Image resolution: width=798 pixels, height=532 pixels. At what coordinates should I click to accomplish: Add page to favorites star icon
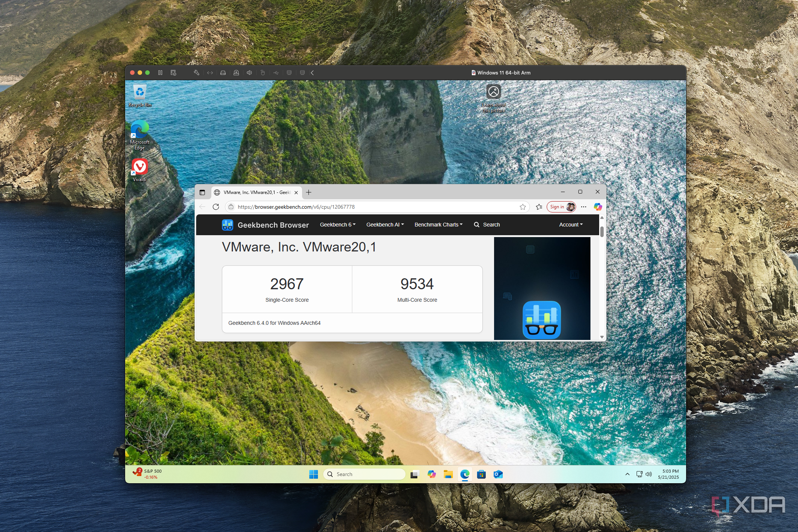tap(523, 207)
